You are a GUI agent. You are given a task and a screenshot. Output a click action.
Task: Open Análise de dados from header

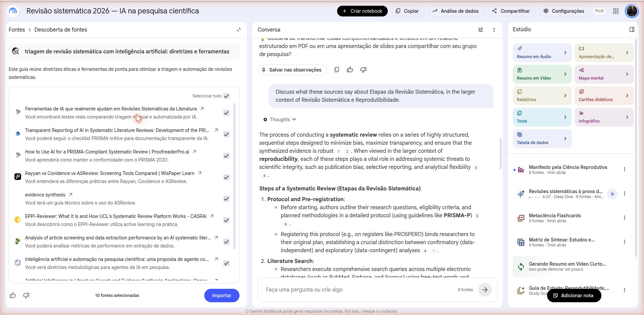pyautogui.click(x=456, y=11)
